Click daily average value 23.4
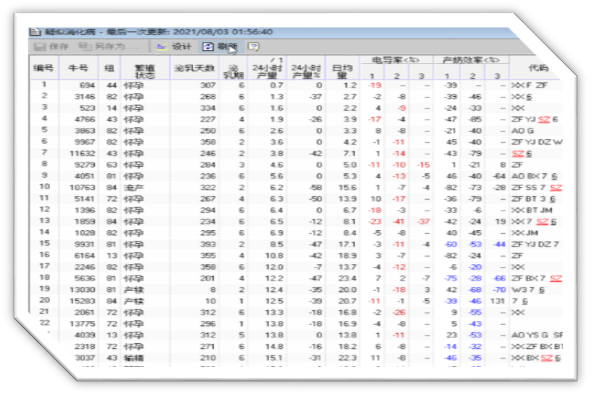The width and height of the screenshot is (592, 394). coord(348,278)
